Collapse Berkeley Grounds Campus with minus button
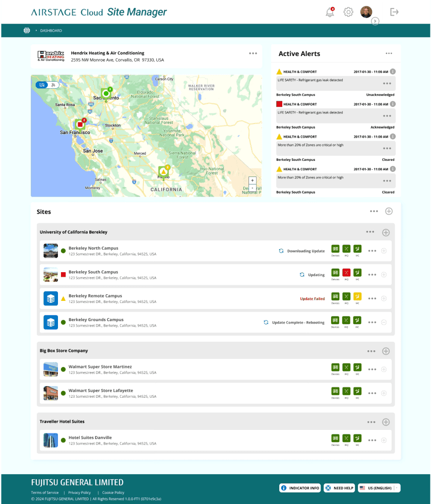The image size is (432, 504). 384,323
